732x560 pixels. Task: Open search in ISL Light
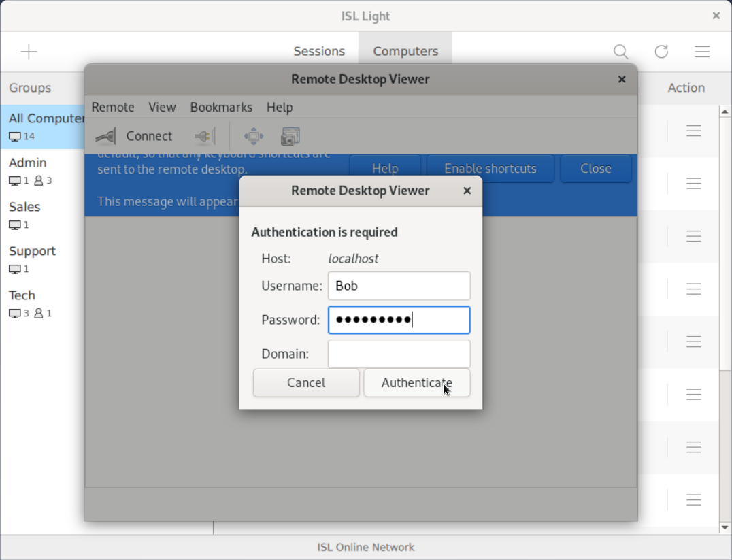coord(620,51)
